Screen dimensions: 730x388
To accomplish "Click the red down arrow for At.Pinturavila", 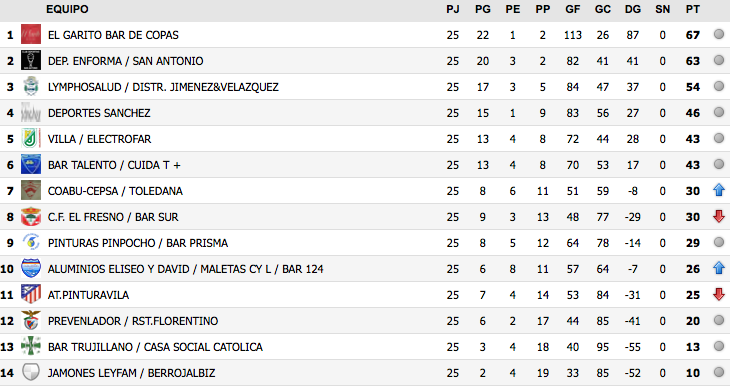I will (719, 294).
